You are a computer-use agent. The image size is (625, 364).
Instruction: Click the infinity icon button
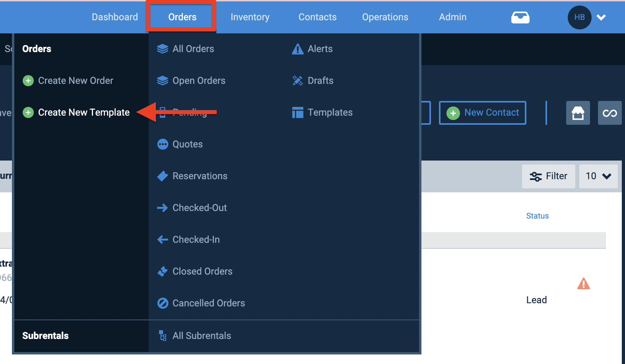tap(609, 113)
